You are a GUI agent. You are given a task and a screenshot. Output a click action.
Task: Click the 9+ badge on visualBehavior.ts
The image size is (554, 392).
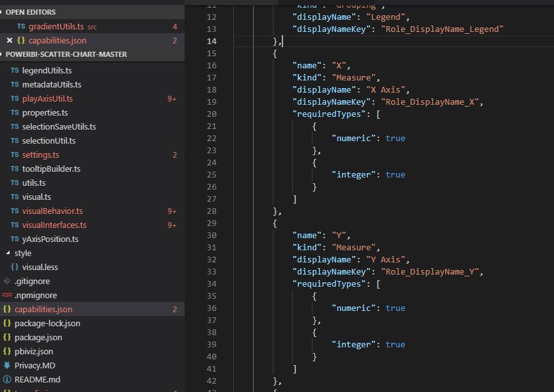coord(172,211)
